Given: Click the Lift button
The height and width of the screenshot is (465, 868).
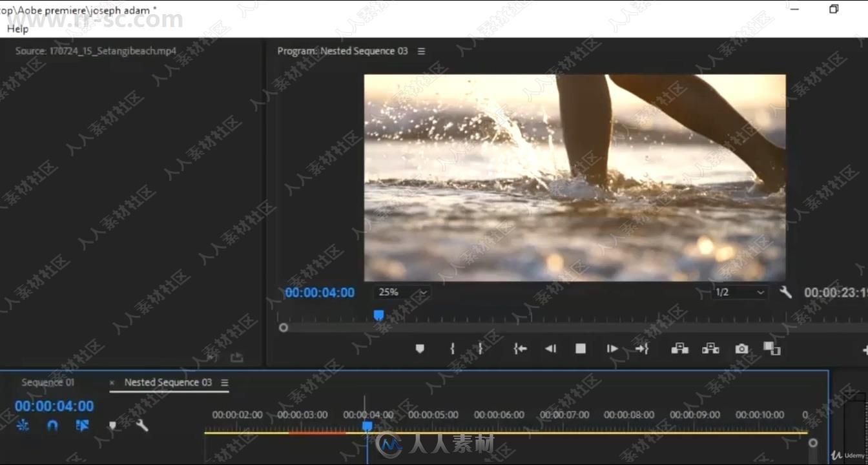Looking at the screenshot, I should pos(679,349).
